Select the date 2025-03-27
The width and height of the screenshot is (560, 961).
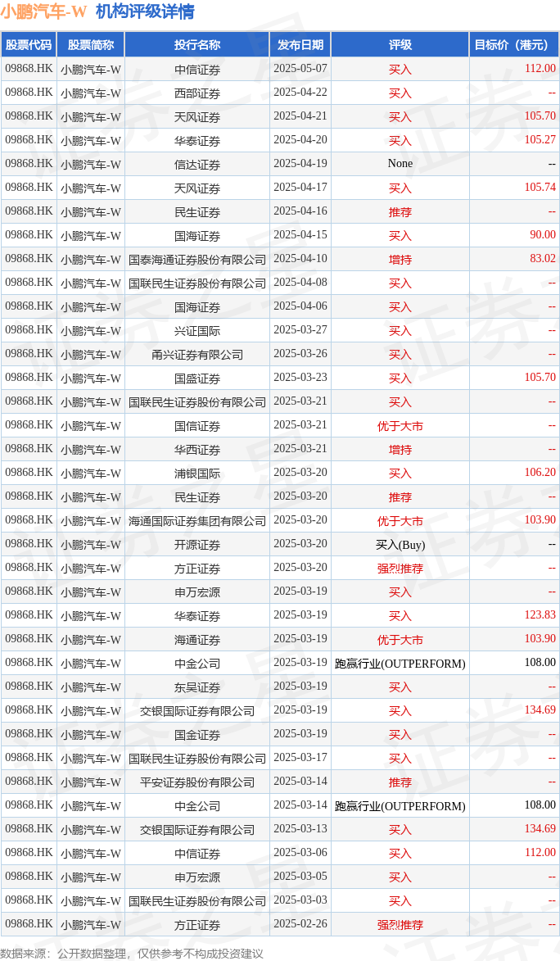(x=300, y=330)
